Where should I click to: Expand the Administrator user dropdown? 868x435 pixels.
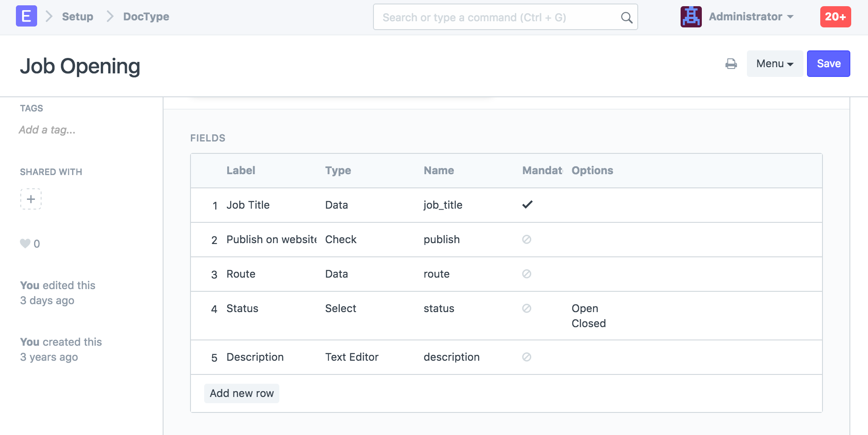point(751,17)
